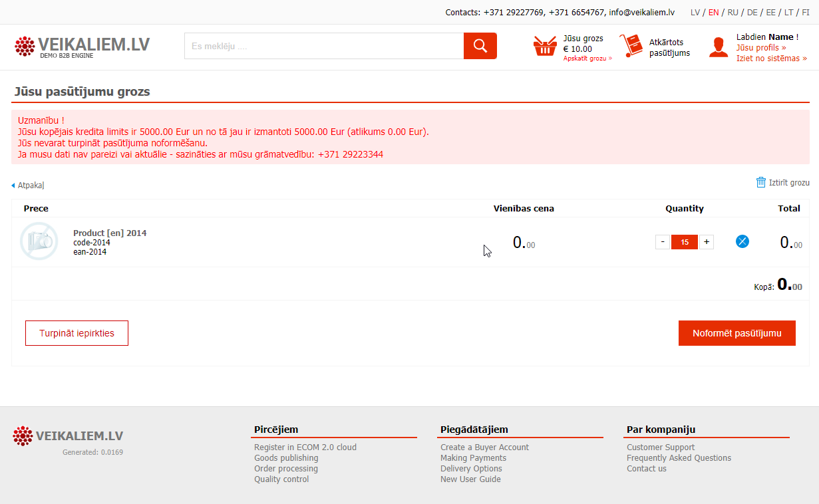
Task: Switch language to RU
Action: (x=733, y=12)
